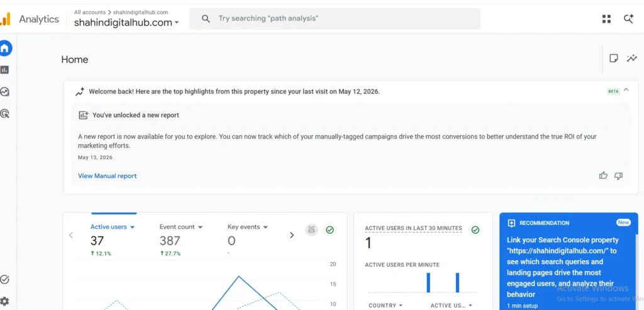Click the shahindigitalhub.com breadcrumb link
The width and height of the screenshot is (644, 310).
[140, 13]
